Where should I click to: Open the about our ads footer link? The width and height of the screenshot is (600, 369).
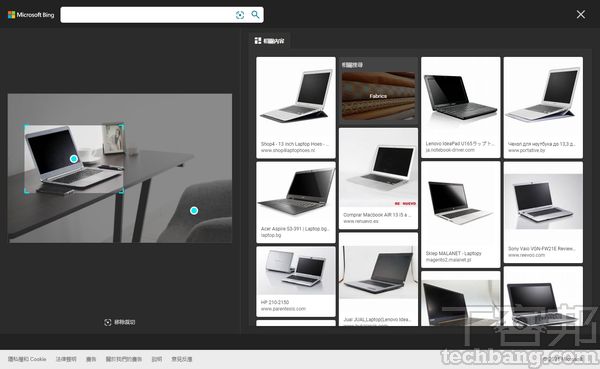(x=124, y=359)
